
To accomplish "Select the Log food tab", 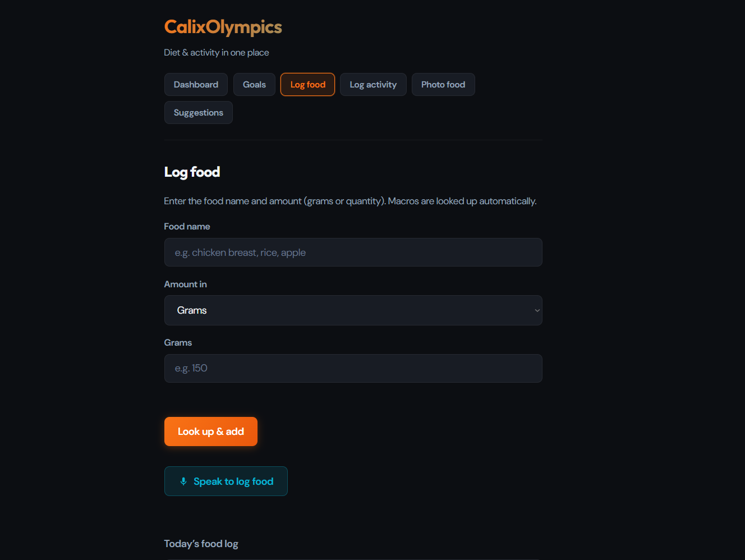I will coord(307,85).
